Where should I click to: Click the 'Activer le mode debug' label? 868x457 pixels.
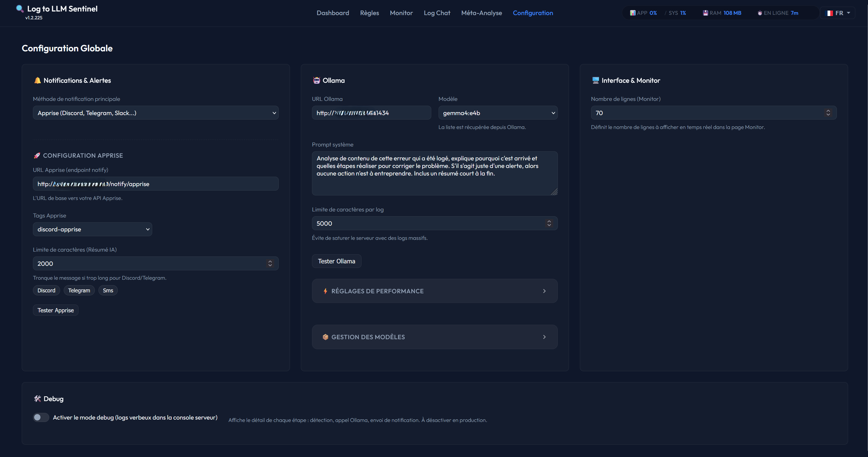pos(135,417)
